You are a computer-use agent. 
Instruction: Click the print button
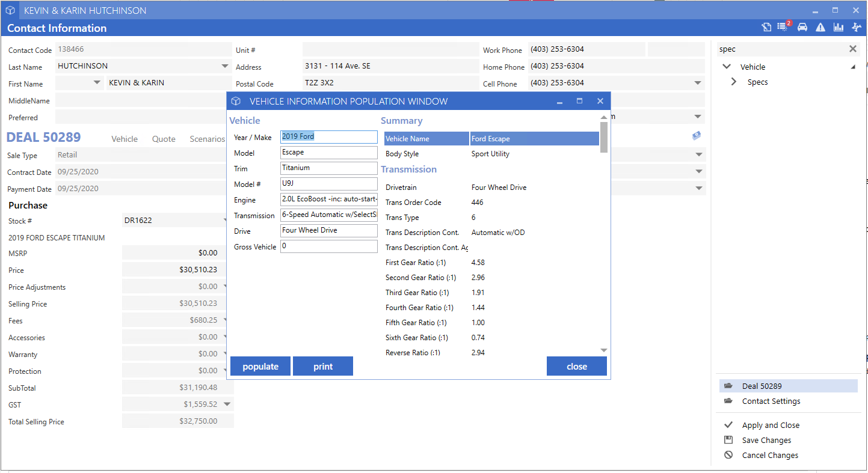(x=323, y=366)
